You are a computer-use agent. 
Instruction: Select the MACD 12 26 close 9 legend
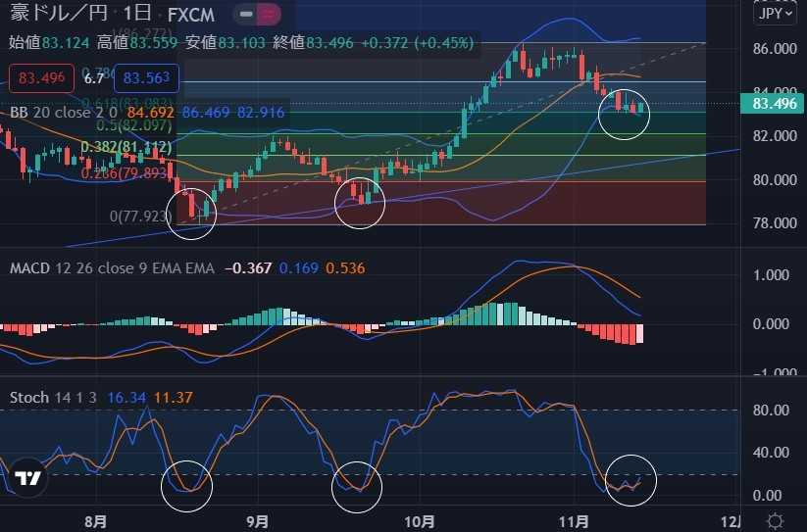(x=112, y=267)
